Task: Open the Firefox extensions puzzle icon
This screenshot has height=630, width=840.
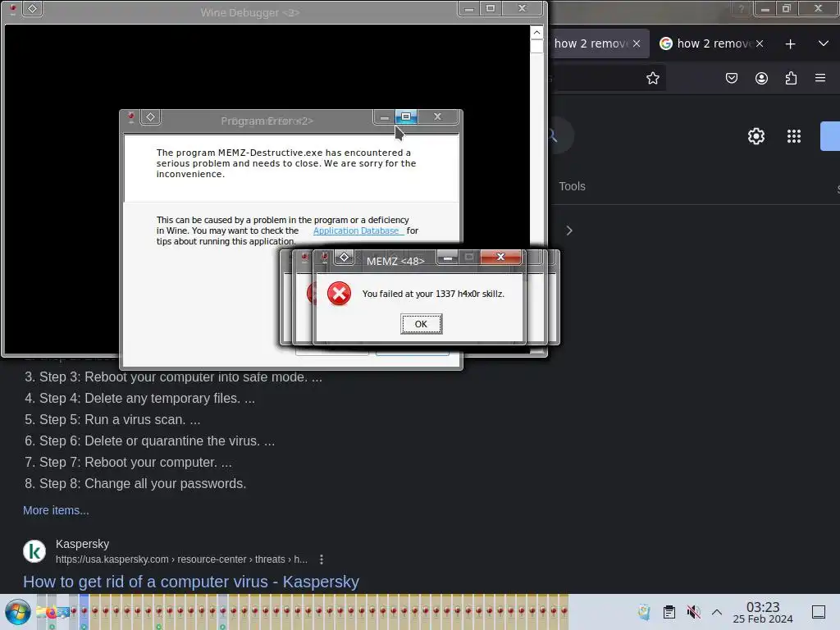Action: [x=791, y=78]
